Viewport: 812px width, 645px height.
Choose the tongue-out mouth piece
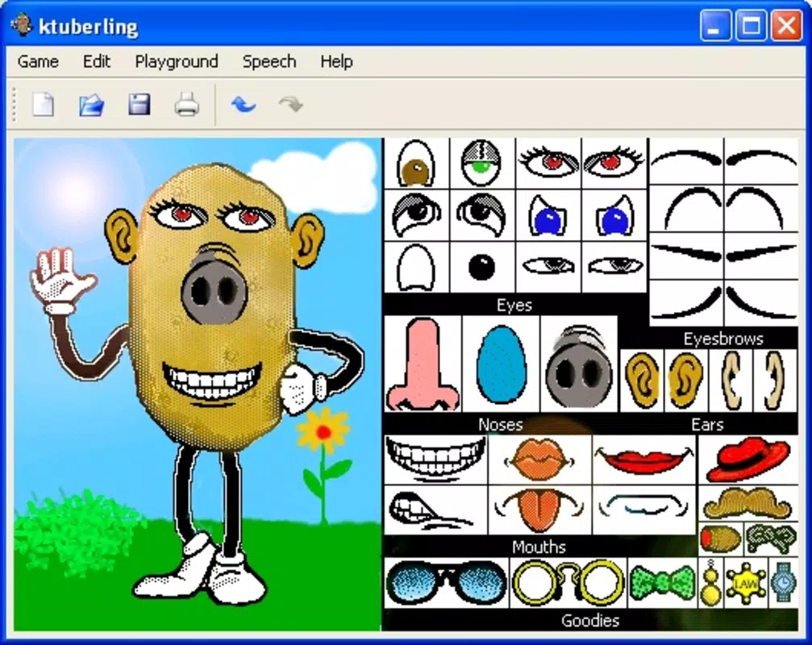(x=539, y=510)
